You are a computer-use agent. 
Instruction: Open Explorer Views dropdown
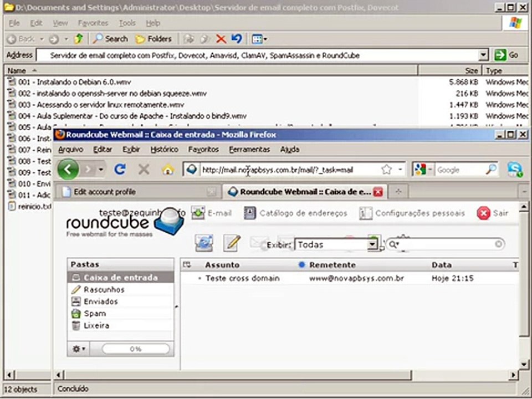[x=259, y=39]
